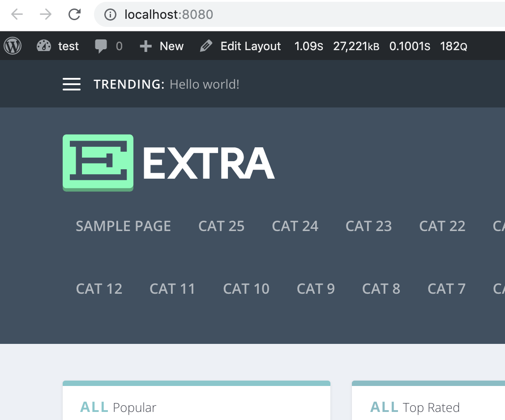Open the dashboard gauge icon for the test site
Viewport: 505px width, 420px height.
pyautogui.click(x=44, y=46)
